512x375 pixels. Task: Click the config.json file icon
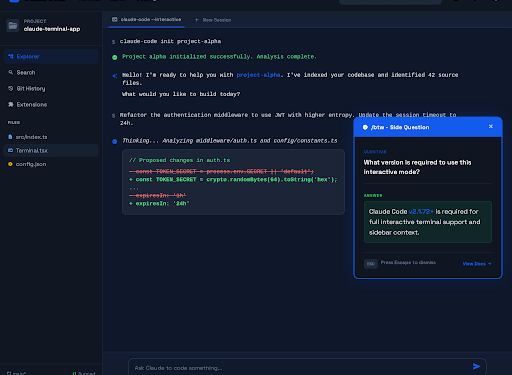coord(10,164)
